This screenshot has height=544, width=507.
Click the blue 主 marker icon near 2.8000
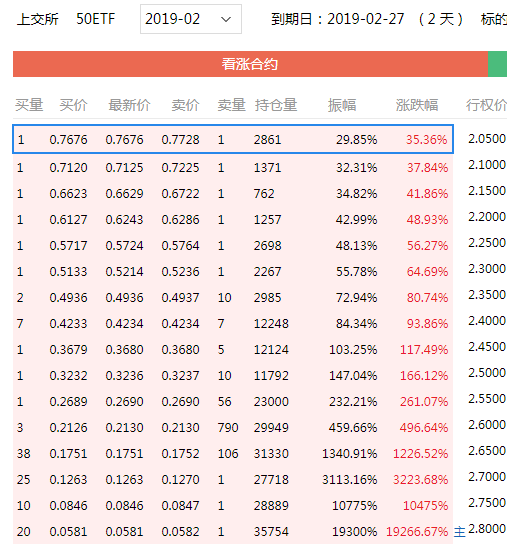(x=459, y=532)
